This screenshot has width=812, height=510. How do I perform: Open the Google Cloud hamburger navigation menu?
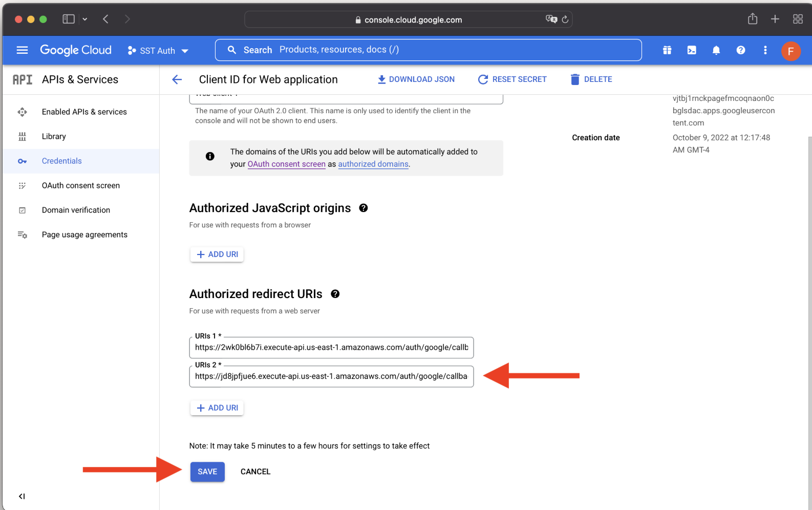[x=22, y=50]
